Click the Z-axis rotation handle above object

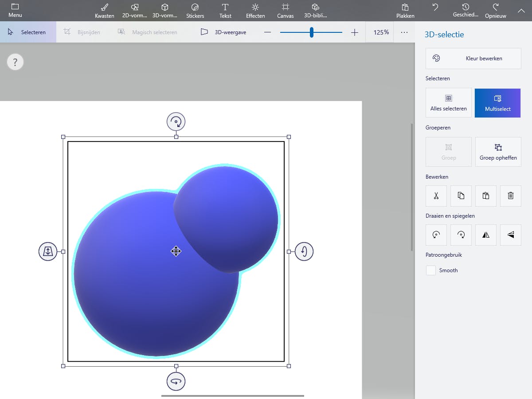click(x=176, y=121)
